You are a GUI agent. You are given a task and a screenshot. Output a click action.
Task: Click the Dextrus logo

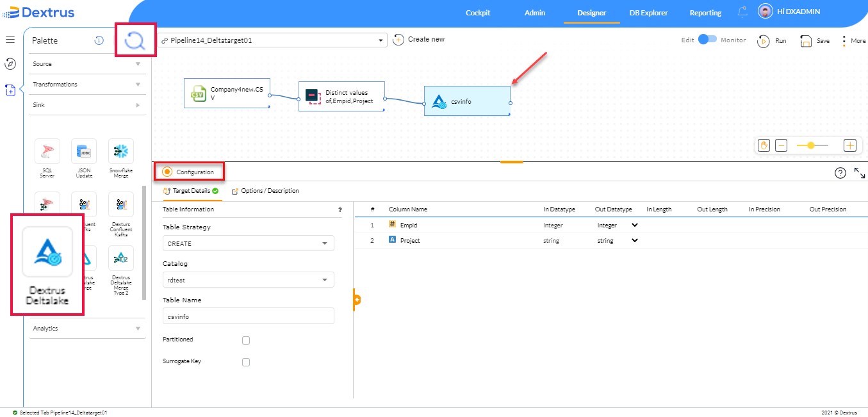tap(38, 12)
